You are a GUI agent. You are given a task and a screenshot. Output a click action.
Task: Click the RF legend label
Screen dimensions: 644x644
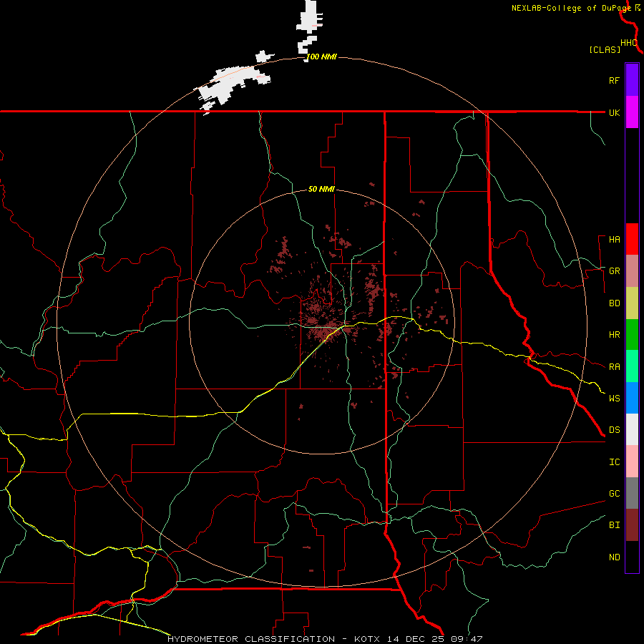tap(614, 80)
